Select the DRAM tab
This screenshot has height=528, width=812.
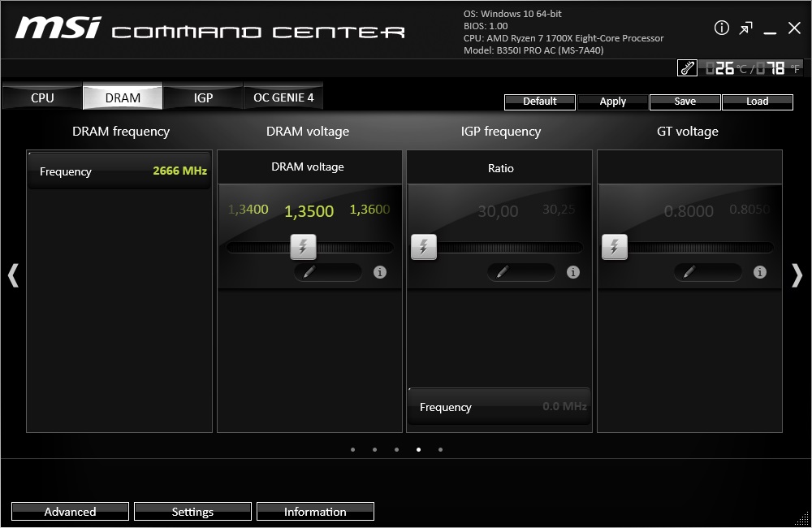click(123, 97)
